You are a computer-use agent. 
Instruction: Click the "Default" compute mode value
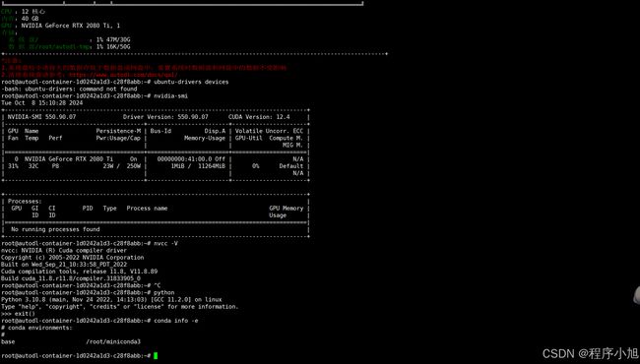[x=291, y=166]
